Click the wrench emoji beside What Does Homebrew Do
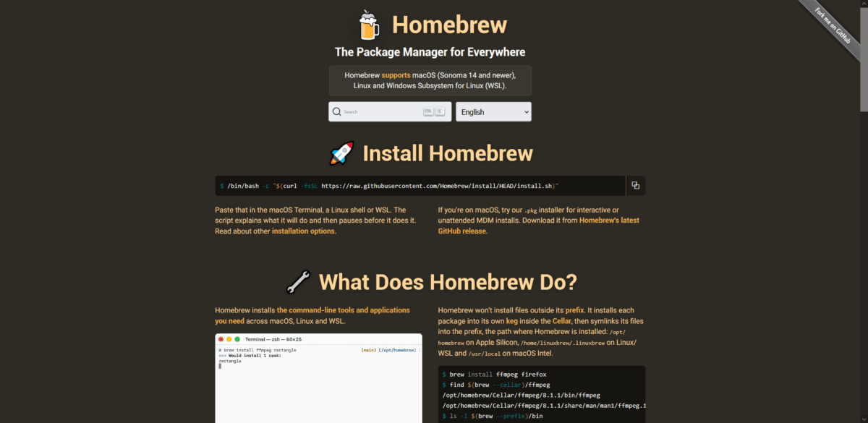Viewport: 868px width, 423px height. (x=298, y=281)
